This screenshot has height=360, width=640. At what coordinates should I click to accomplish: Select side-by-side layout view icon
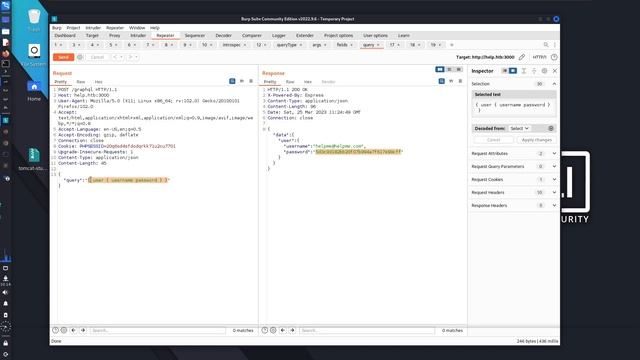click(x=440, y=70)
